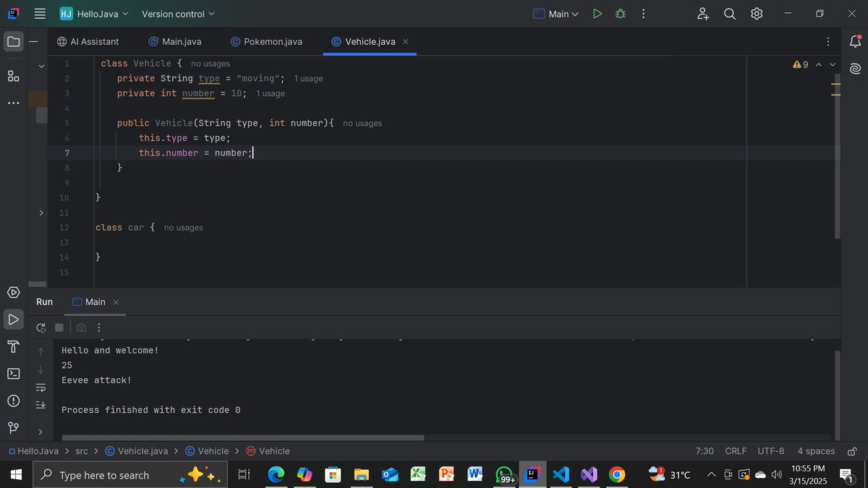868x488 pixels.
Task: Open Run panel more options
Action: (99, 328)
